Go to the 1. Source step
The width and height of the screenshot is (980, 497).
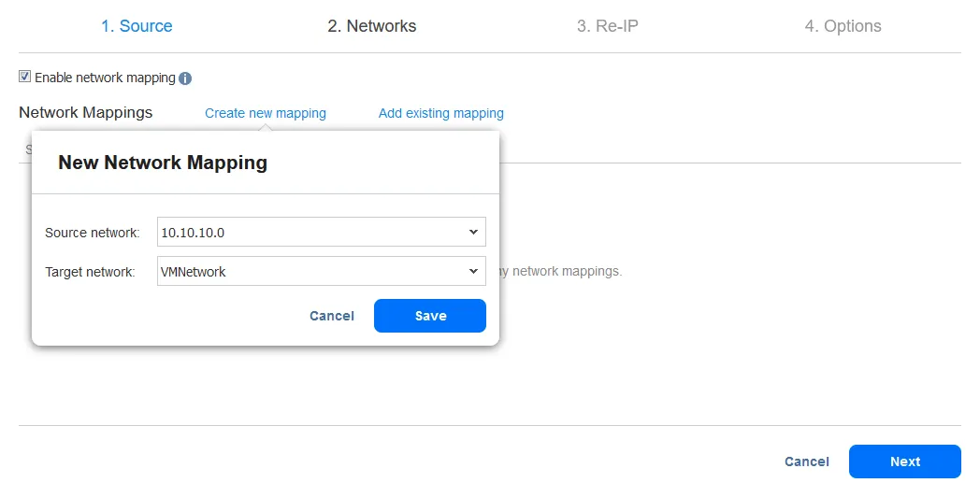click(137, 26)
